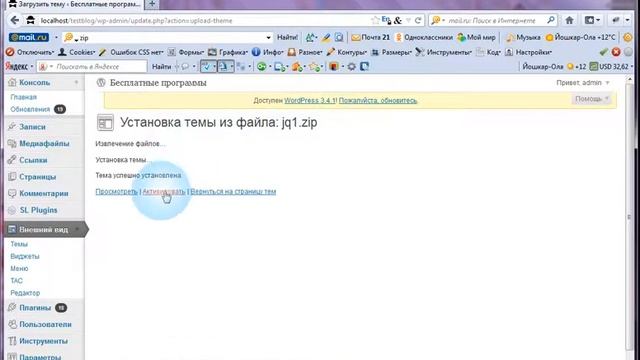This screenshot has height=360, width=640.
Task: Open Медиафайлы in the sidebar
Action: coord(44,144)
